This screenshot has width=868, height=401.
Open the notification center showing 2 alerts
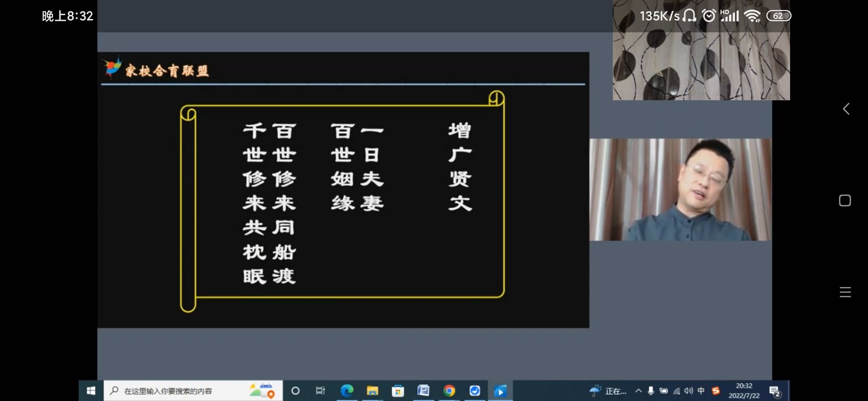coord(775,391)
